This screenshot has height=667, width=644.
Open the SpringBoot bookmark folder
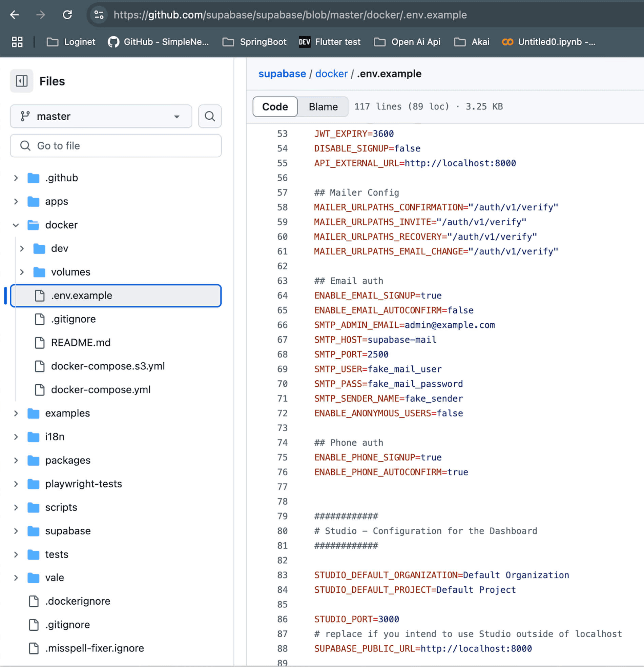click(x=254, y=42)
